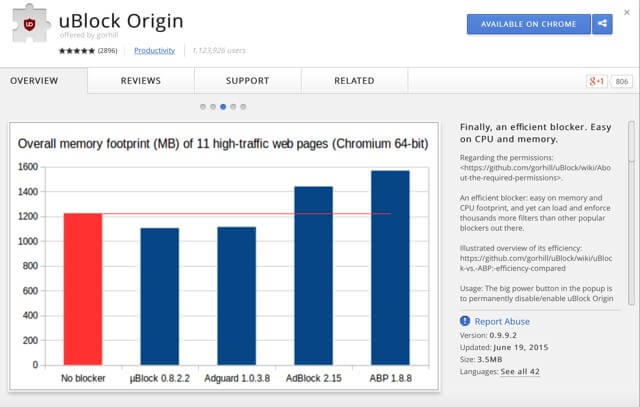Open the Productivity category link
The width and height of the screenshot is (640, 407).
(154, 51)
